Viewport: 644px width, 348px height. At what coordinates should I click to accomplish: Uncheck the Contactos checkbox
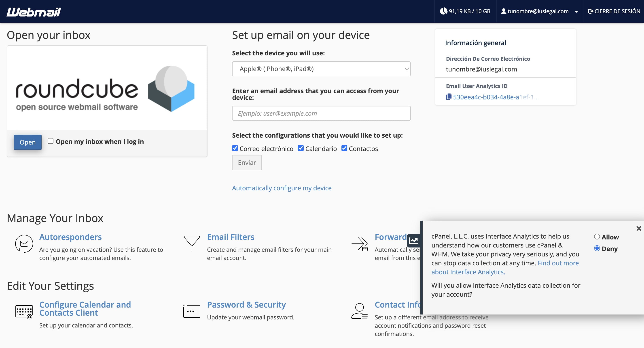tap(344, 148)
